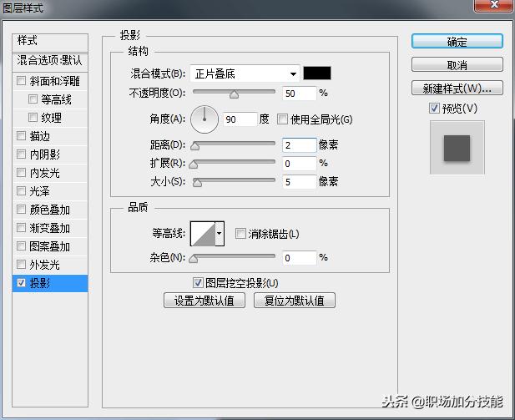Click the style preview thumbnail
This screenshot has height=420, width=515.
[457, 148]
